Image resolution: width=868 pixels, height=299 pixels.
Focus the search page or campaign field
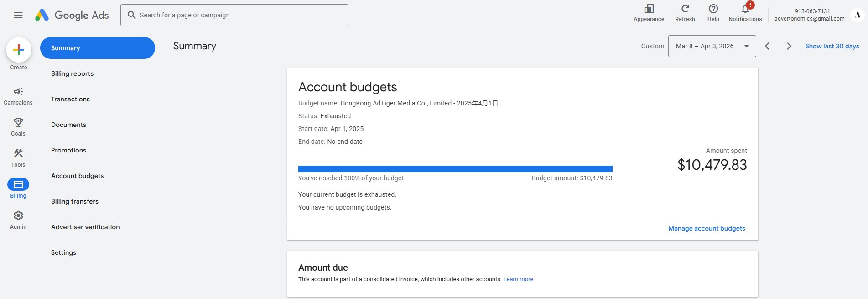(x=234, y=15)
